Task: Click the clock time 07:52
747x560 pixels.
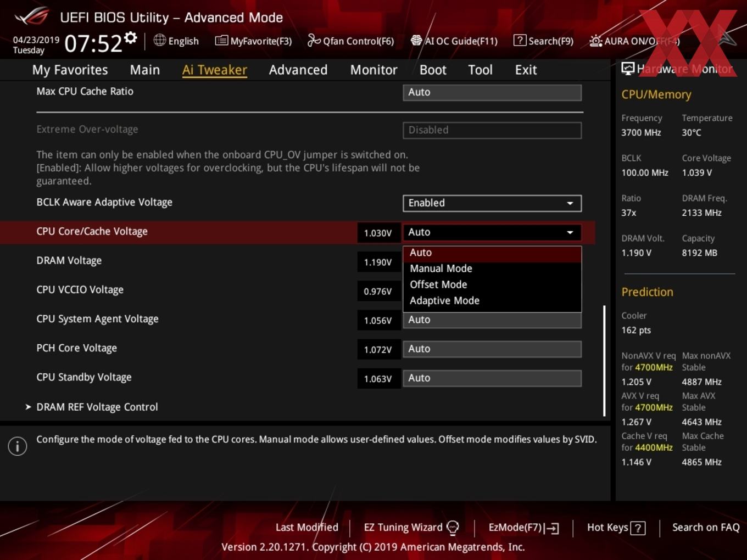Action: [93, 43]
